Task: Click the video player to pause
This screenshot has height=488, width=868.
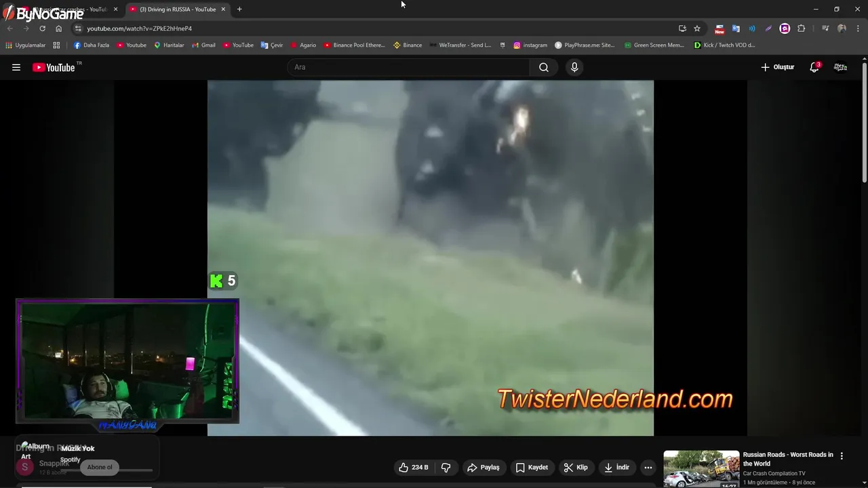Action: pyautogui.click(x=431, y=258)
